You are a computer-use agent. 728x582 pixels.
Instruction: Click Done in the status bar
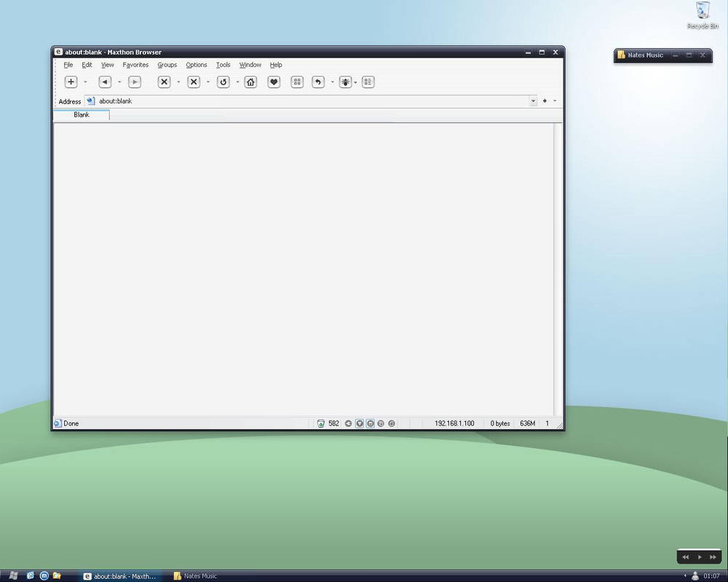tap(70, 423)
